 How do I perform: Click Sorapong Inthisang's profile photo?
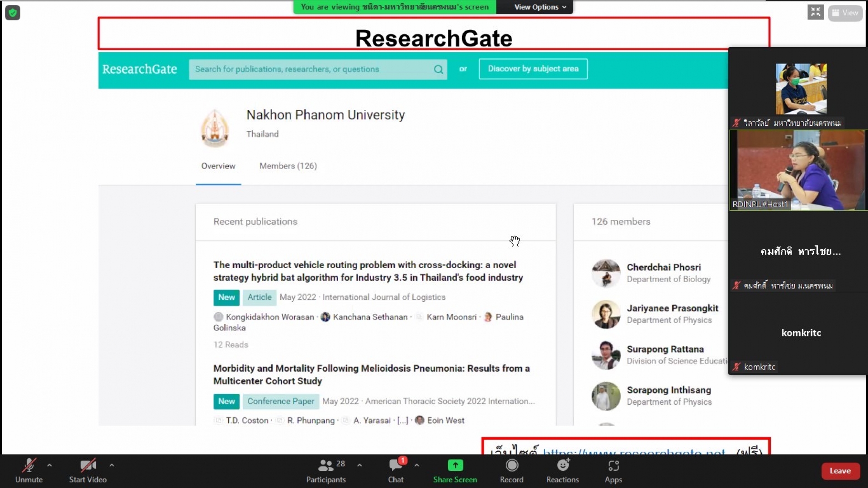(606, 396)
